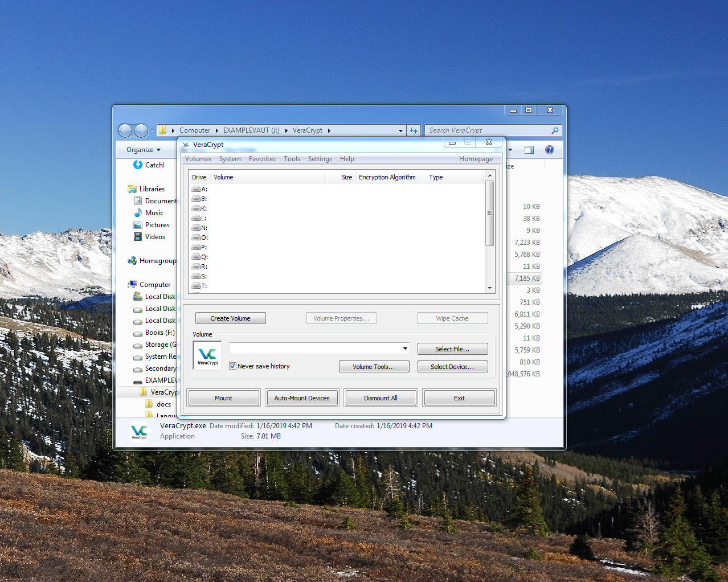The image size is (728, 582).
Task: Select drive slot T: in VeraCrypt list
Action: 200,286
